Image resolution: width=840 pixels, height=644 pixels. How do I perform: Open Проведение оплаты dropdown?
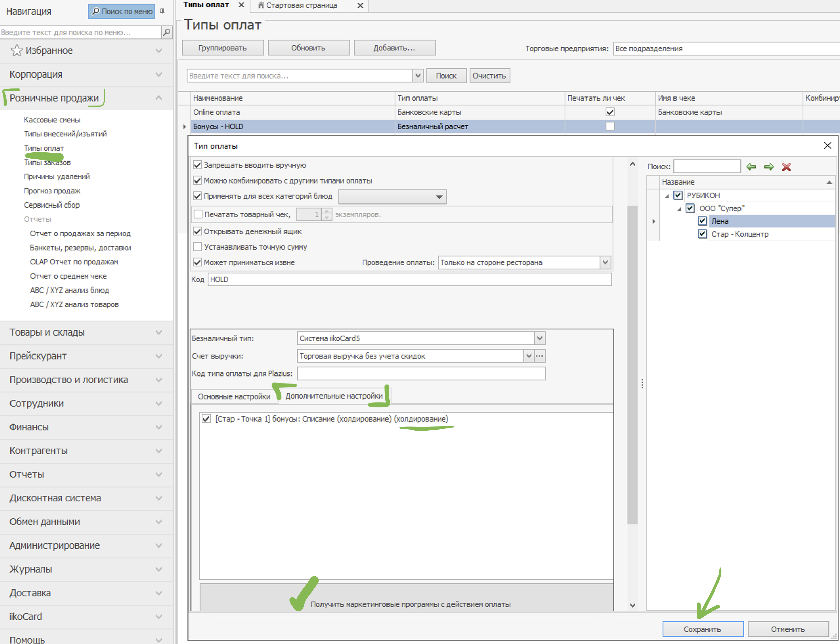tap(605, 263)
